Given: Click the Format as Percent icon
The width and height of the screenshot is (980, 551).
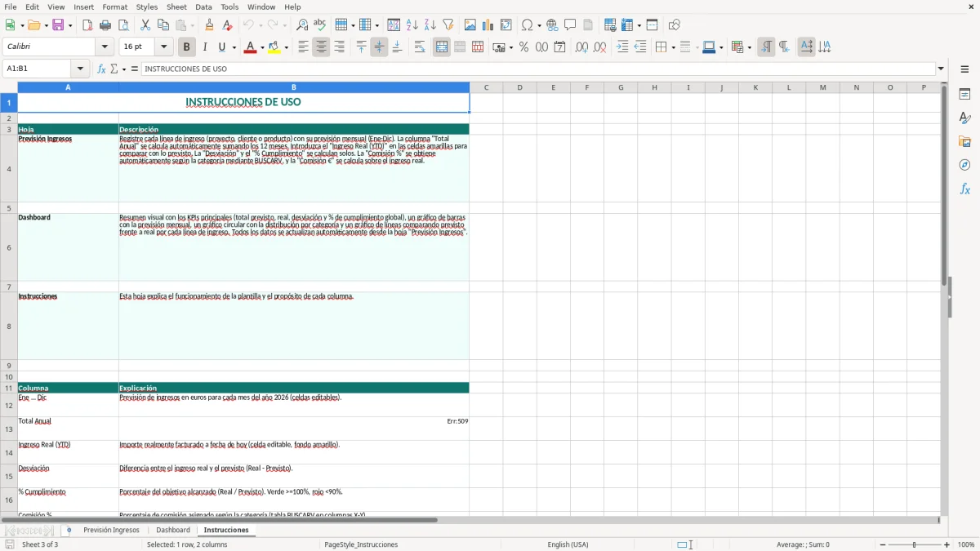Looking at the screenshot, I should pos(523,47).
